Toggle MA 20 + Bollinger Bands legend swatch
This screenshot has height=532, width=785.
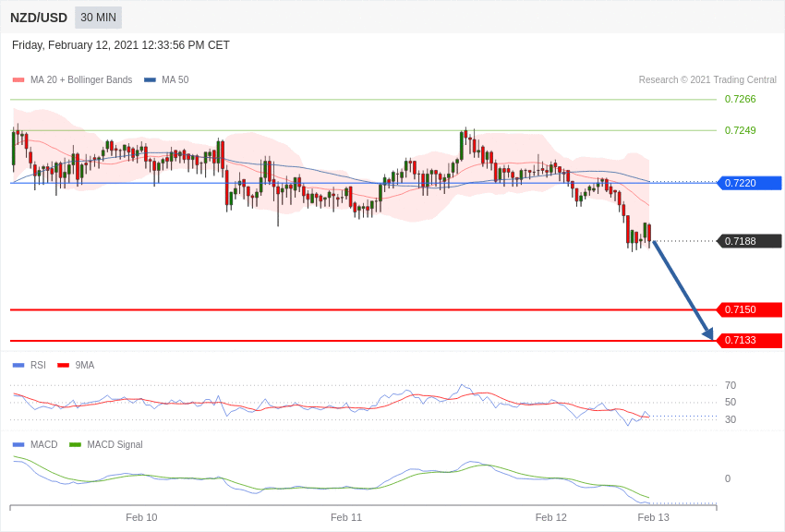[x=18, y=80]
